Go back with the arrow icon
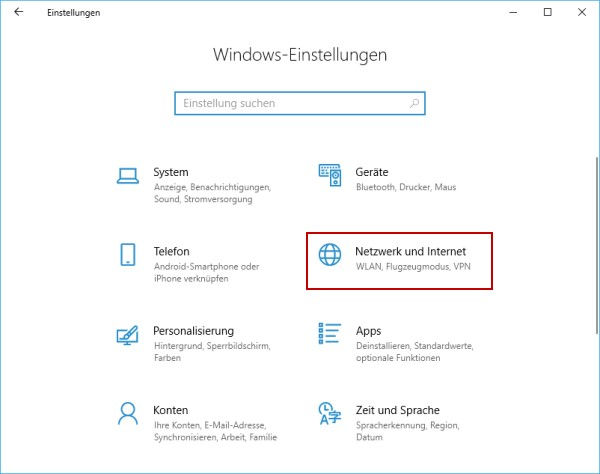The image size is (600, 474). click(x=18, y=12)
